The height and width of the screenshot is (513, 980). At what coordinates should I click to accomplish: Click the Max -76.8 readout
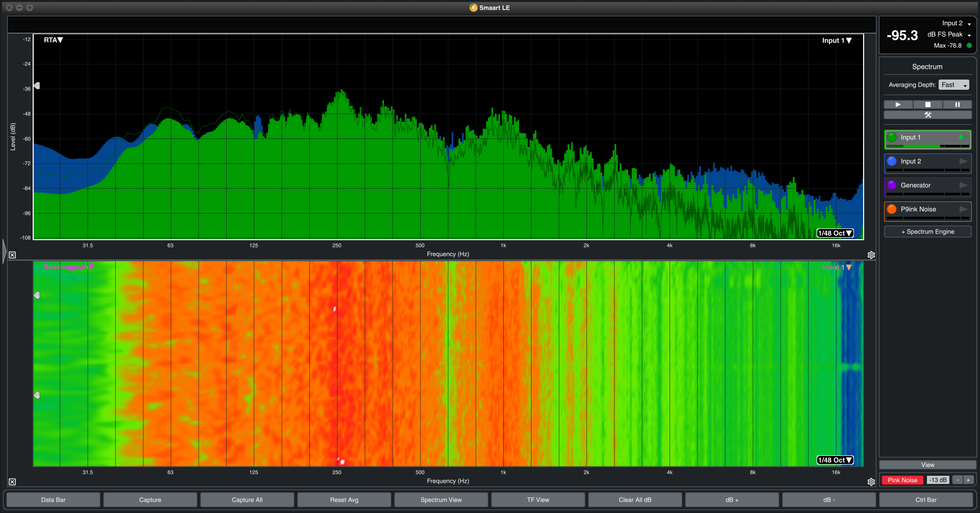click(948, 46)
